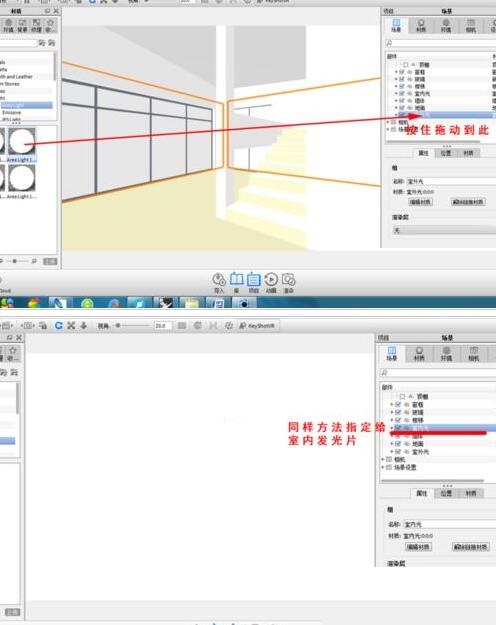Click 编辑材质 button below 室内光 material

pos(418,547)
